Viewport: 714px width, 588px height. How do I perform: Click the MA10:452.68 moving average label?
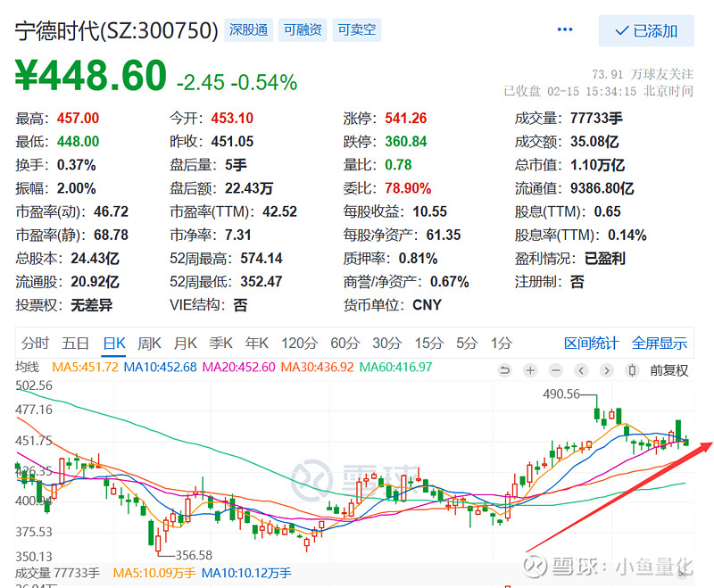(x=160, y=367)
